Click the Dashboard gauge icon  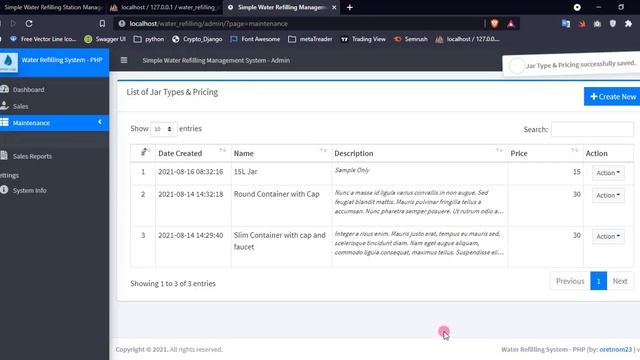4,89
